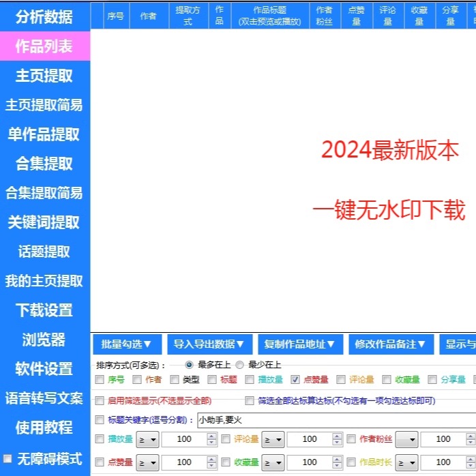Expand the 批量勾选 dropdown button

[128, 344]
